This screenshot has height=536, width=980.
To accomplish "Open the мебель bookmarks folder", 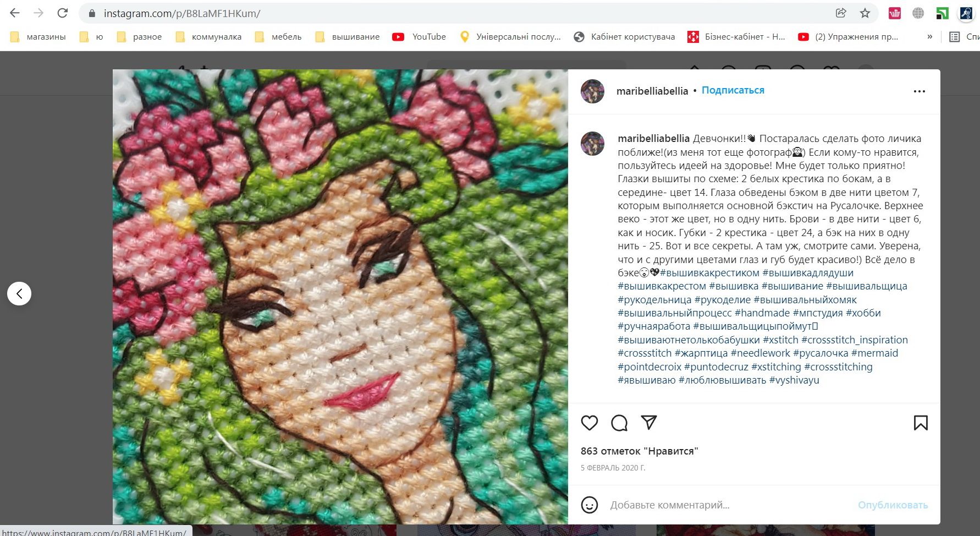I will tap(278, 37).
